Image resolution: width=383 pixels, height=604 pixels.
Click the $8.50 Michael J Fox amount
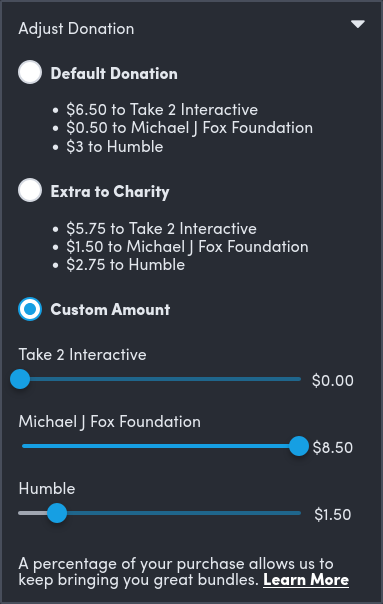(x=333, y=448)
